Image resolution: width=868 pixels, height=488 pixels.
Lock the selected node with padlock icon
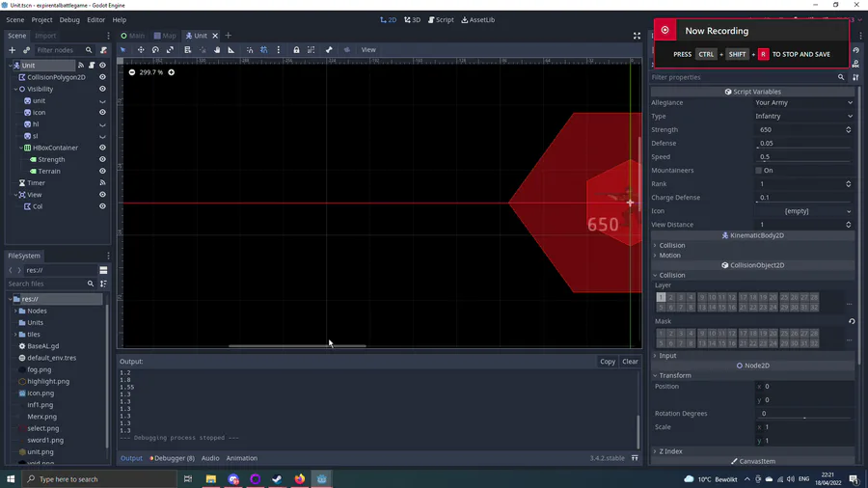tap(296, 50)
